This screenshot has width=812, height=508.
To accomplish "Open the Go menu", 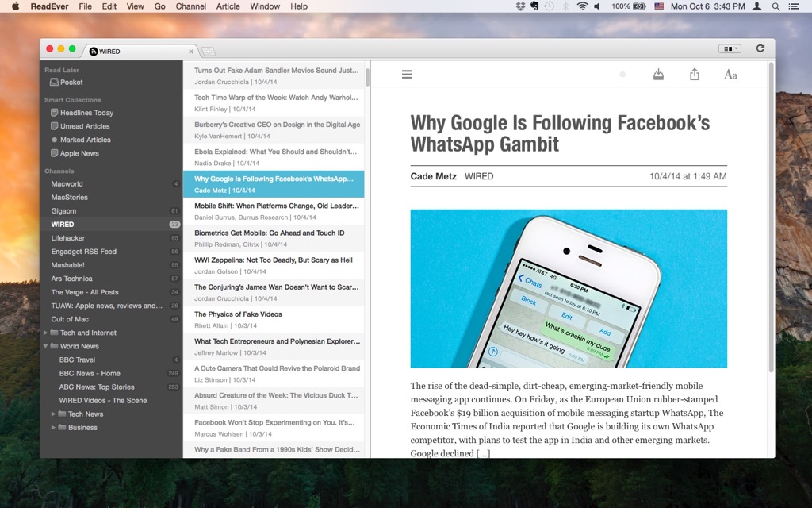I will (160, 6).
